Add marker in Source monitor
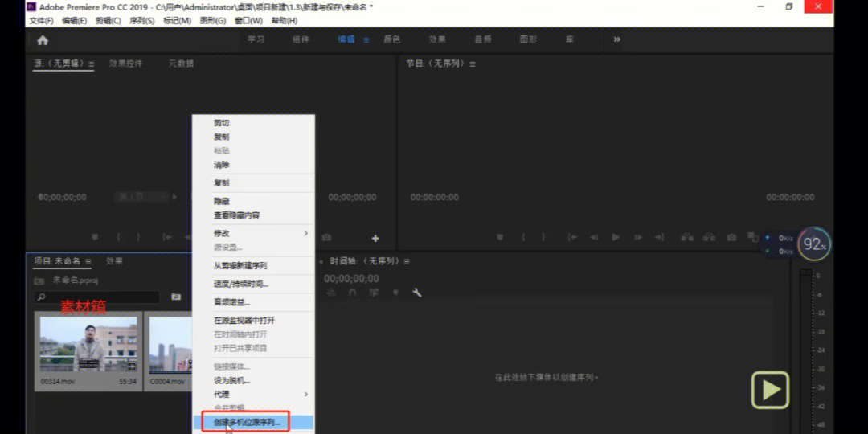Screen dimensions: 868x434 95,237
